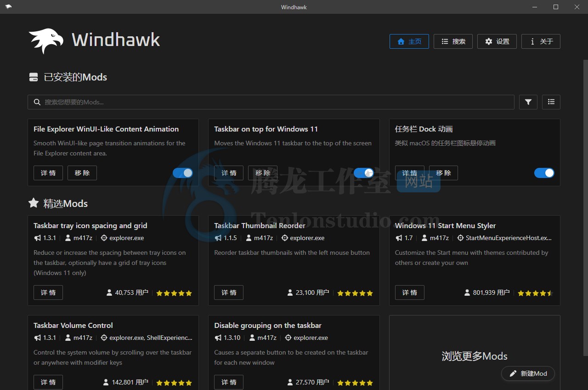This screenshot has width=588, height=390.
Task: Open 详情 for Taskbar on top for Windows 11
Action: click(x=229, y=173)
